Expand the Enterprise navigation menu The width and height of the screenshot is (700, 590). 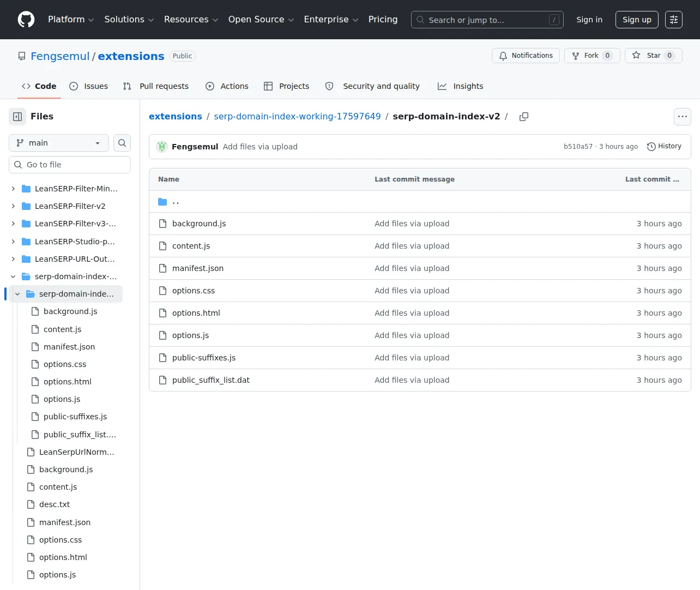click(x=331, y=20)
